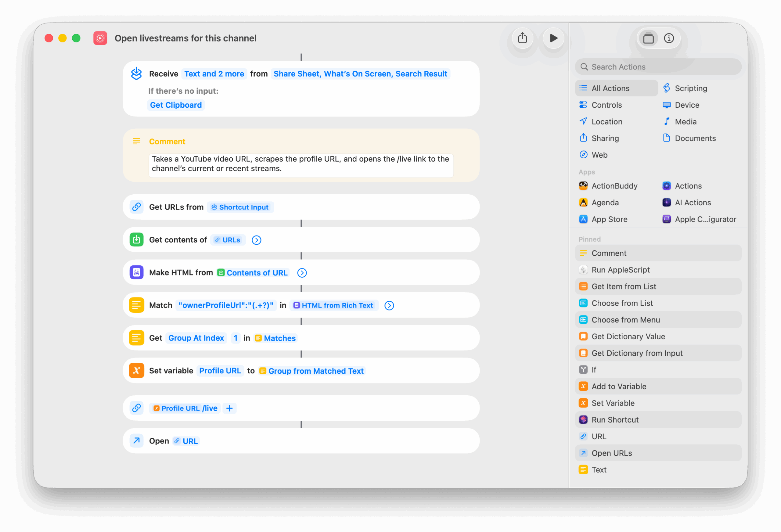The height and width of the screenshot is (532, 781).
Task: Click the Get contents of URL icon
Action: pos(136,240)
